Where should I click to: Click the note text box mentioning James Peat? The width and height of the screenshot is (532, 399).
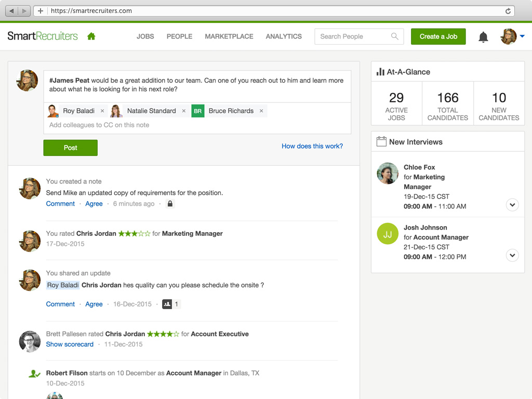click(x=197, y=86)
